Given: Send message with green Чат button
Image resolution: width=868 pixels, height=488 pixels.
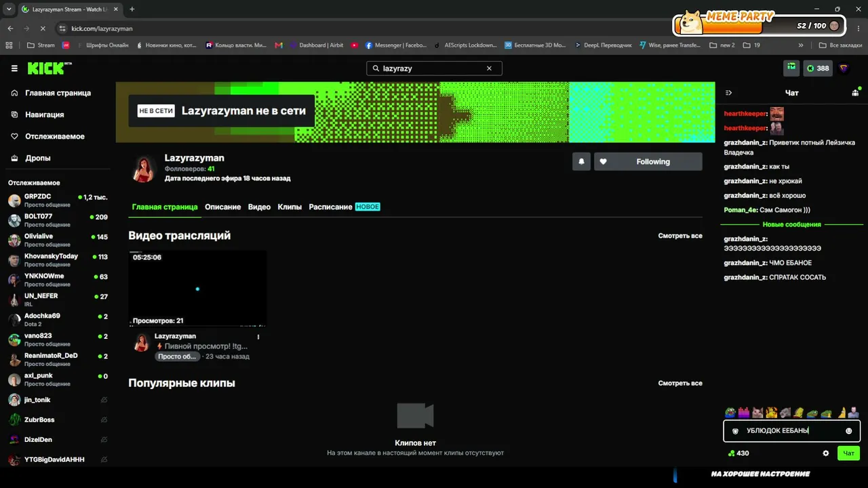Looking at the screenshot, I should click(x=848, y=453).
